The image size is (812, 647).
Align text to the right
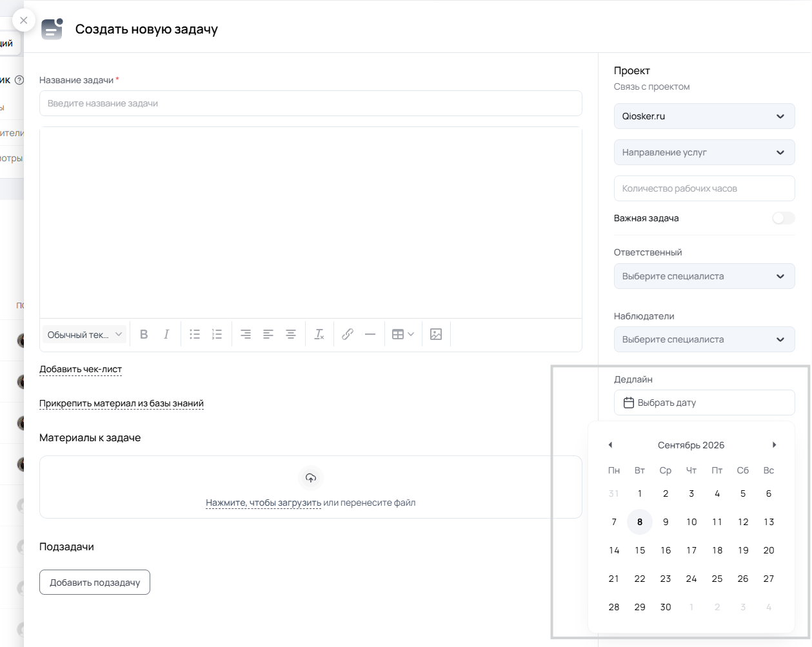[x=246, y=334]
